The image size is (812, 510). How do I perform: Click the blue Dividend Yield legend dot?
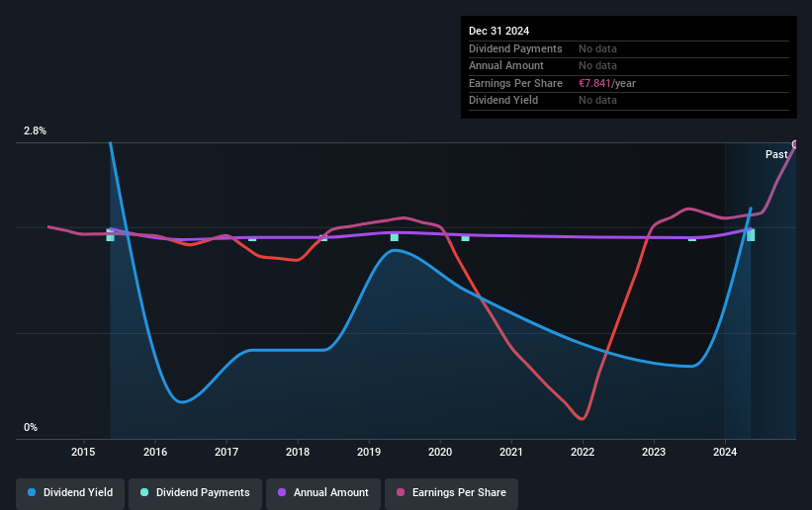32,492
